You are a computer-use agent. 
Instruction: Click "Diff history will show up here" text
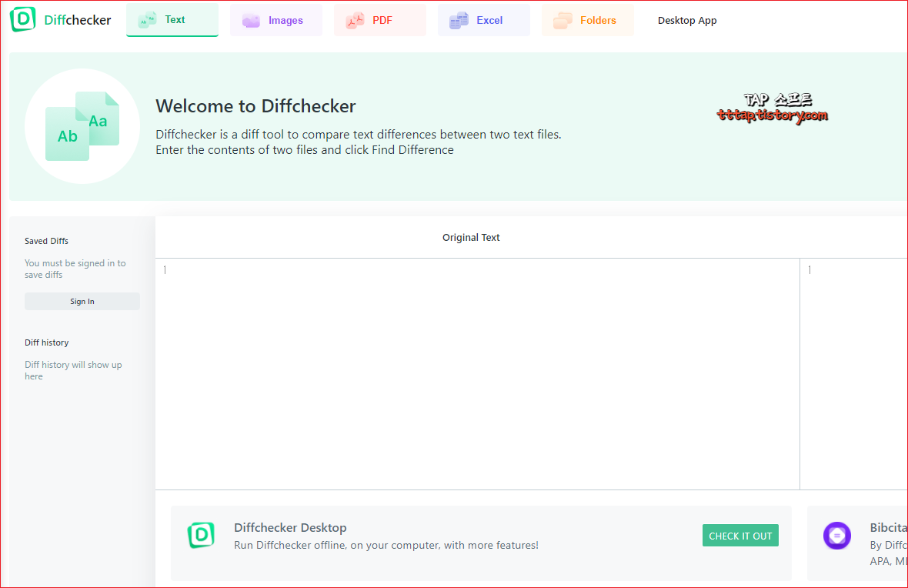[x=73, y=371]
